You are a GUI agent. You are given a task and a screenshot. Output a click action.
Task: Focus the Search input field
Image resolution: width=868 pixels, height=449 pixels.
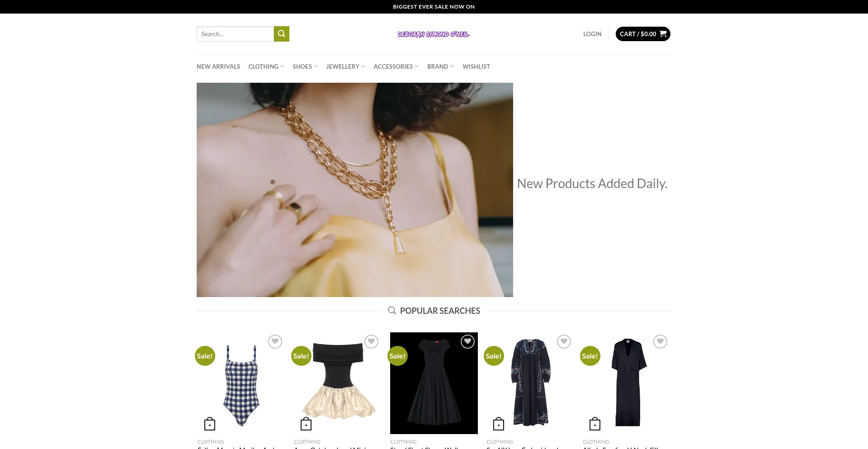pos(235,34)
